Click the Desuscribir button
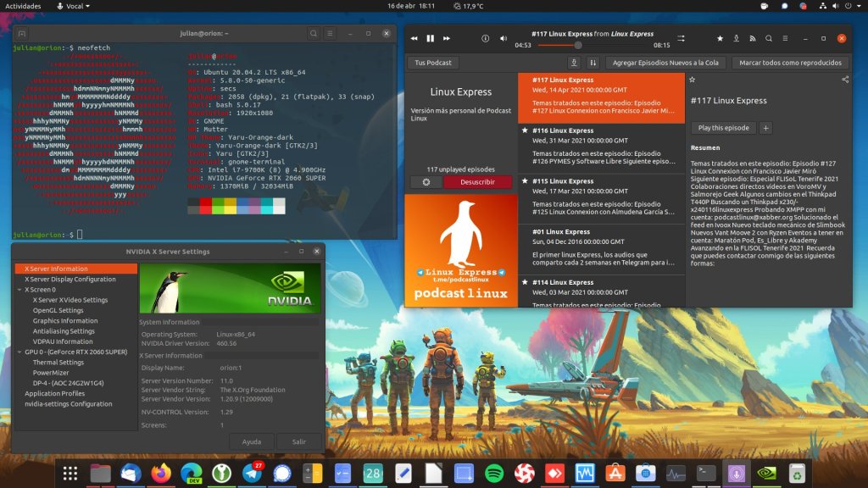 pyautogui.click(x=477, y=182)
